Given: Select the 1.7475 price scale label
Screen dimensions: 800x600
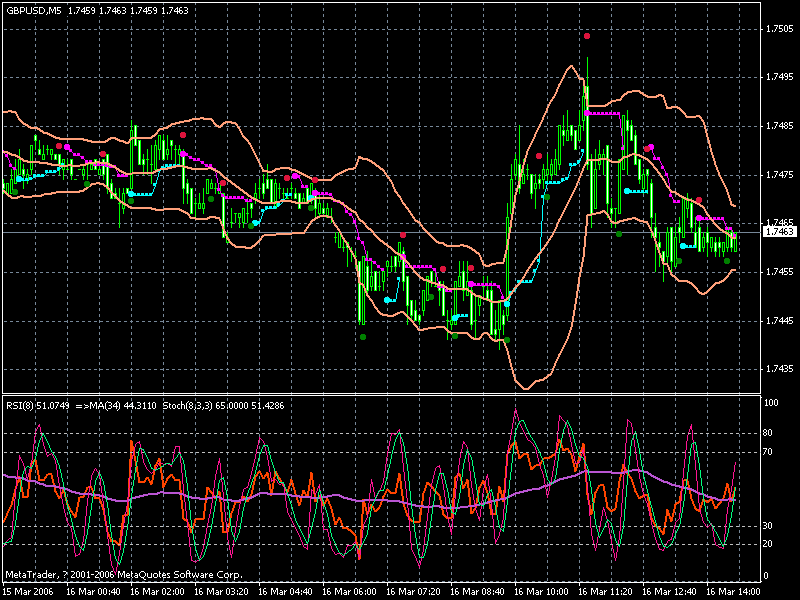Looking at the screenshot, I should pyautogui.click(x=780, y=174).
